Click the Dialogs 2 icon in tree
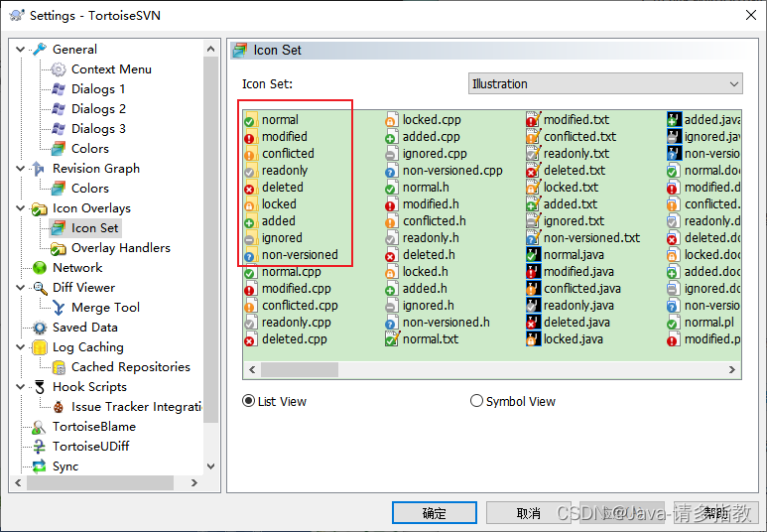767x532 pixels. pyautogui.click(x=59, y=108)
